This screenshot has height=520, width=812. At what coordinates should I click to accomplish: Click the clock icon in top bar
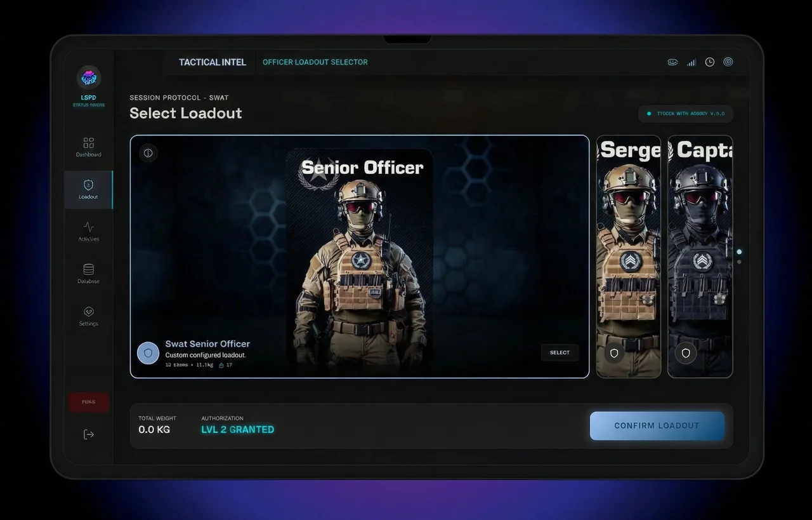click(710, 62)
